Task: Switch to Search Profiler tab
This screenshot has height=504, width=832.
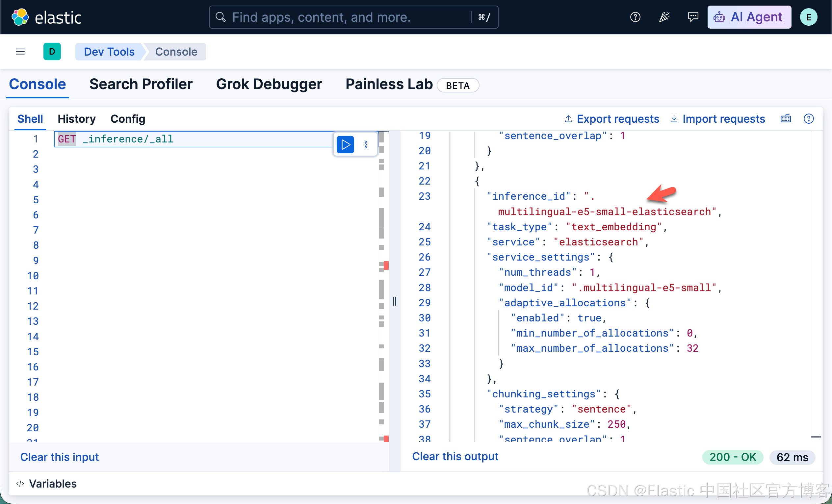Action: [x=141, y=85]
